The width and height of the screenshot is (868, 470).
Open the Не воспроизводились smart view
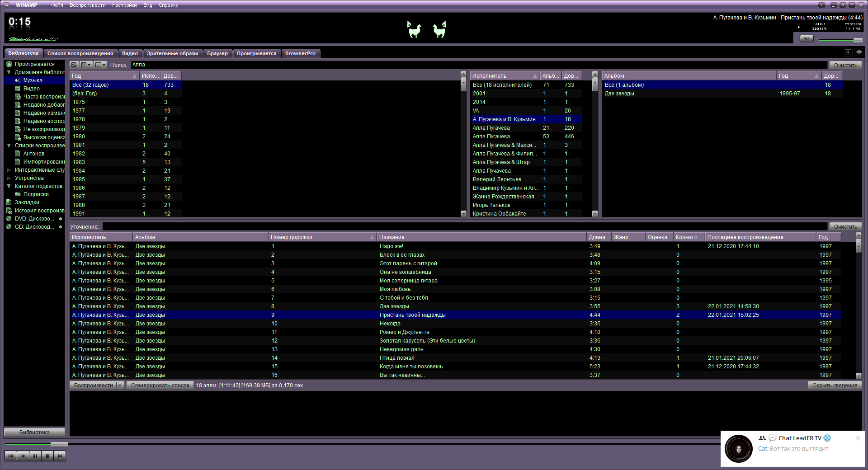click(x=44, y=129)
